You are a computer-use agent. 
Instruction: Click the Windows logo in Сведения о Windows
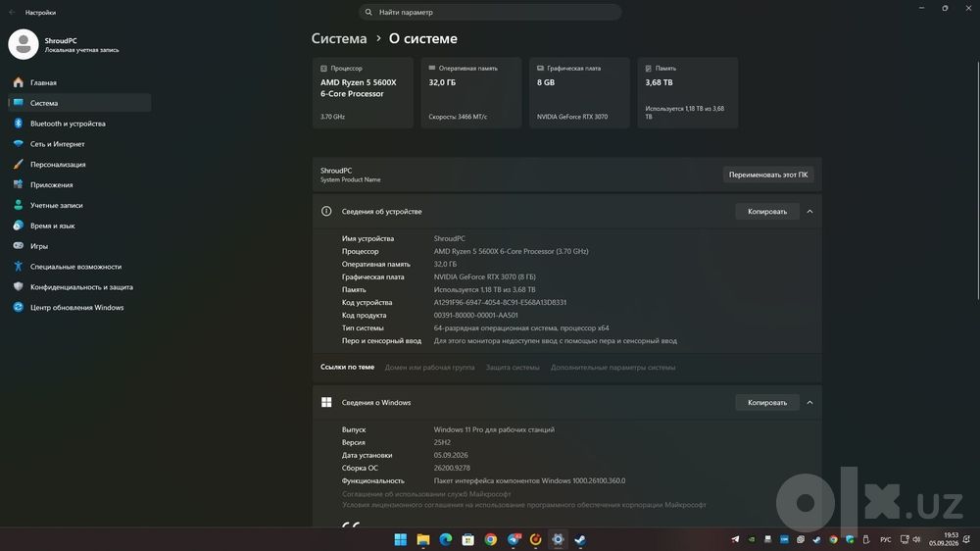pos(326,402)
